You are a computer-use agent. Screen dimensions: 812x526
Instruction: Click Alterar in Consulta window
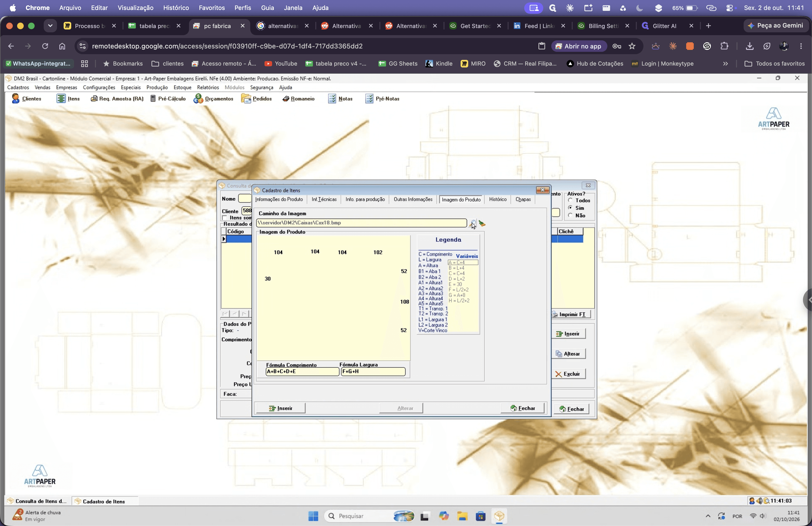pos(568,354)
